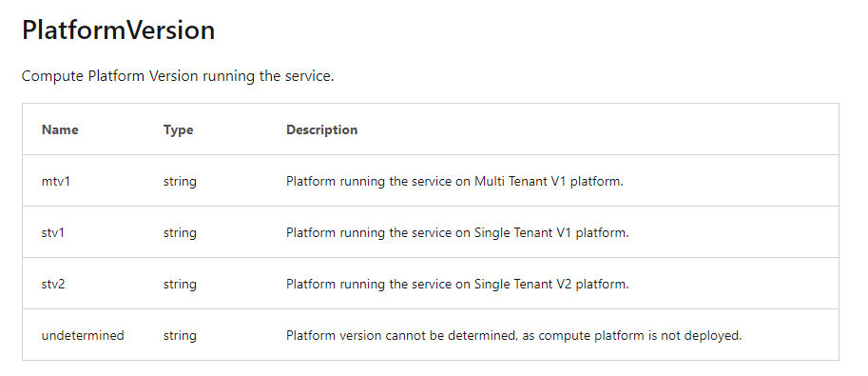Select the Name column header
Viewport: 868px width, 376px height.
pos(60,129)
